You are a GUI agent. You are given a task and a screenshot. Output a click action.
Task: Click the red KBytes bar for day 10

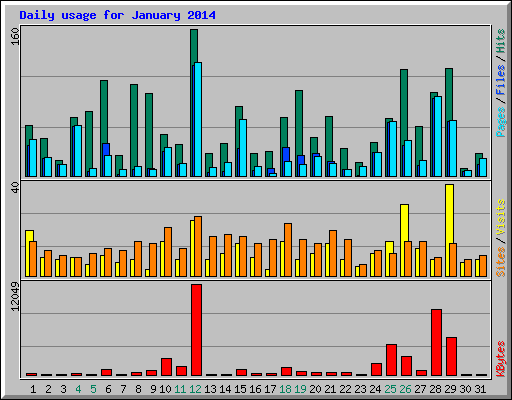click(x=166, y=367)
